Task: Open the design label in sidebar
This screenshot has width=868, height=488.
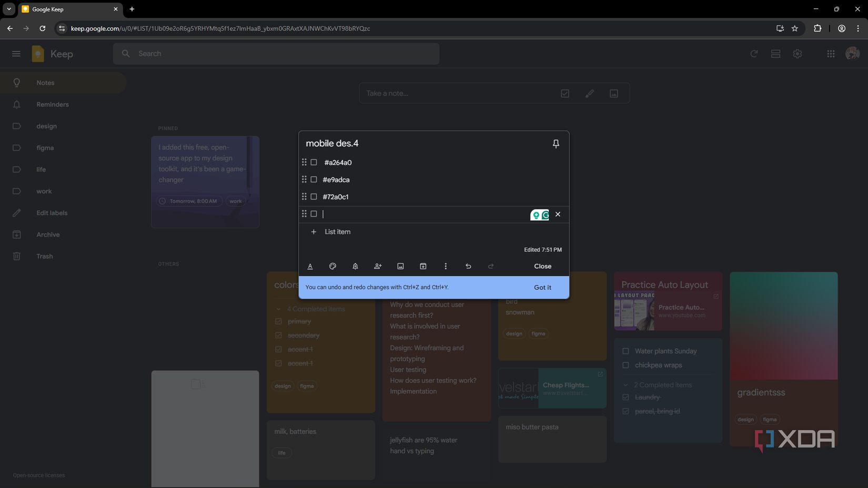Action: coord(63,126)
